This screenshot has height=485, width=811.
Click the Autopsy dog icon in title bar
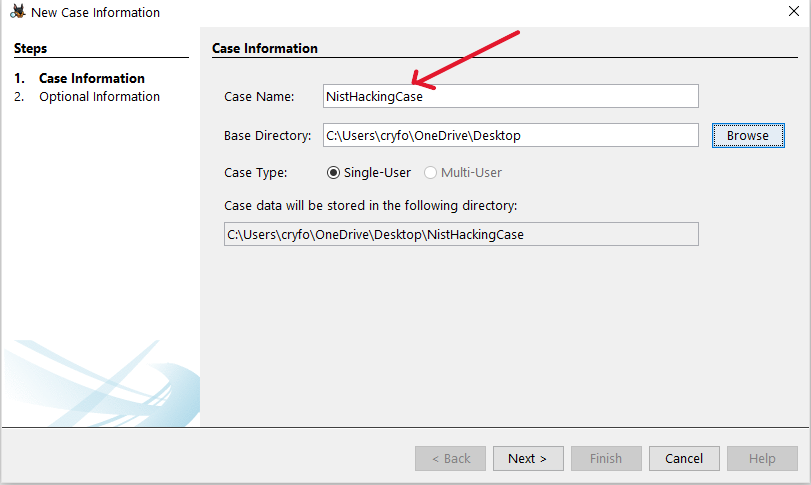(17, 12)
